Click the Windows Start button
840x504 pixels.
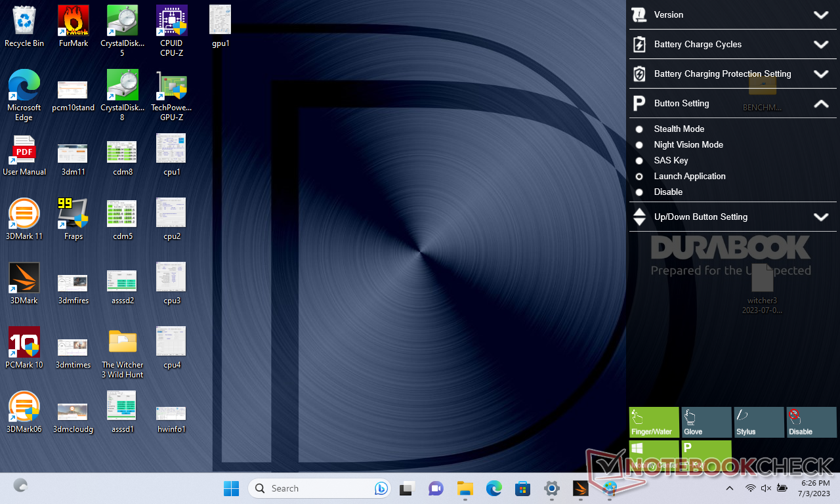coord(231,488)
